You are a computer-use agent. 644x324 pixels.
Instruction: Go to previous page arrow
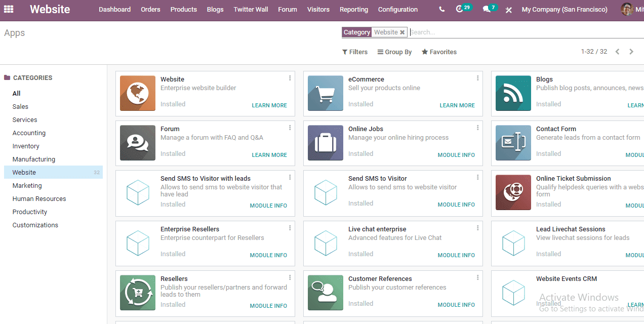[x=617, y=52]
